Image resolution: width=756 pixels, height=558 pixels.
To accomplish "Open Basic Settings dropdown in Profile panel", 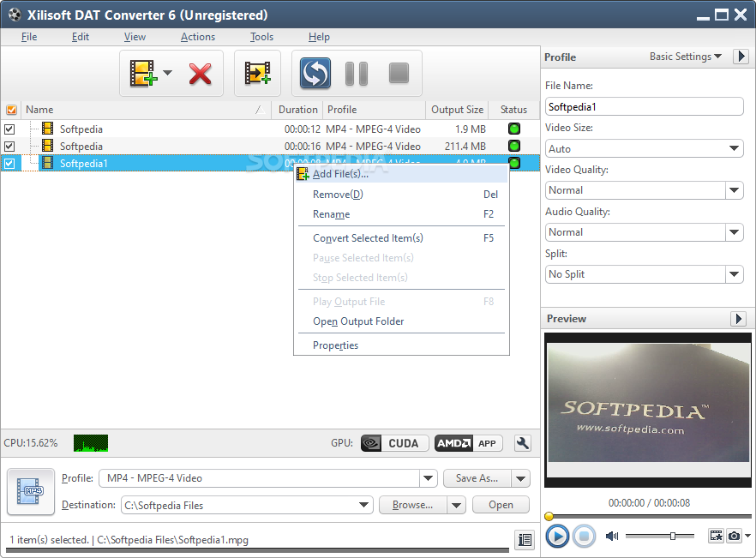I will coord(686,57).
